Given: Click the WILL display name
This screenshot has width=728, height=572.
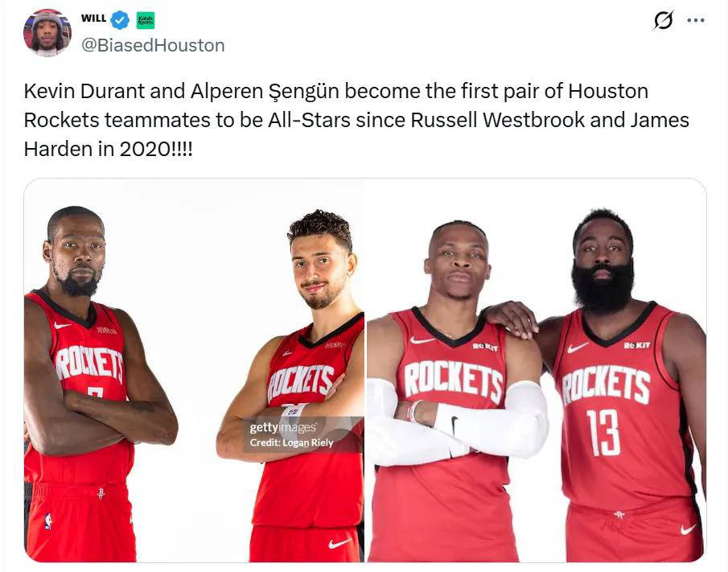Looking at the screenshot, I should click(94, 19).
